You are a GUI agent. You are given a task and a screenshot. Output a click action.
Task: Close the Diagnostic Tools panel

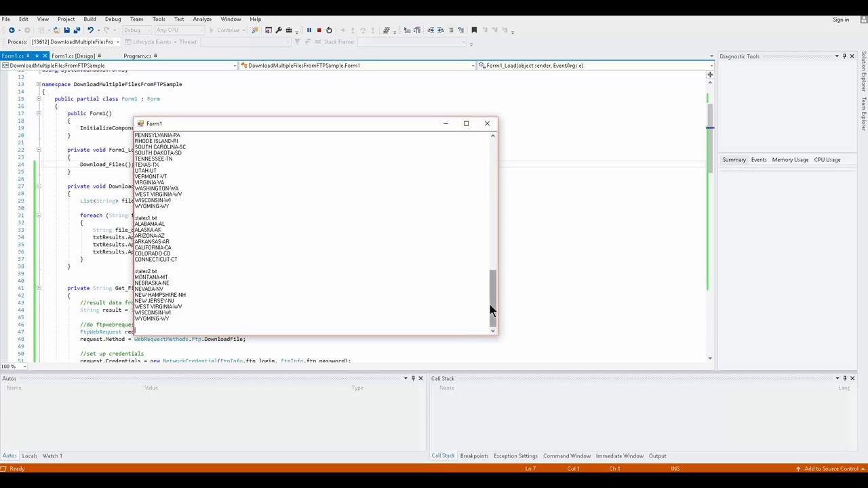pyautogui.click(x=852, y=56)
